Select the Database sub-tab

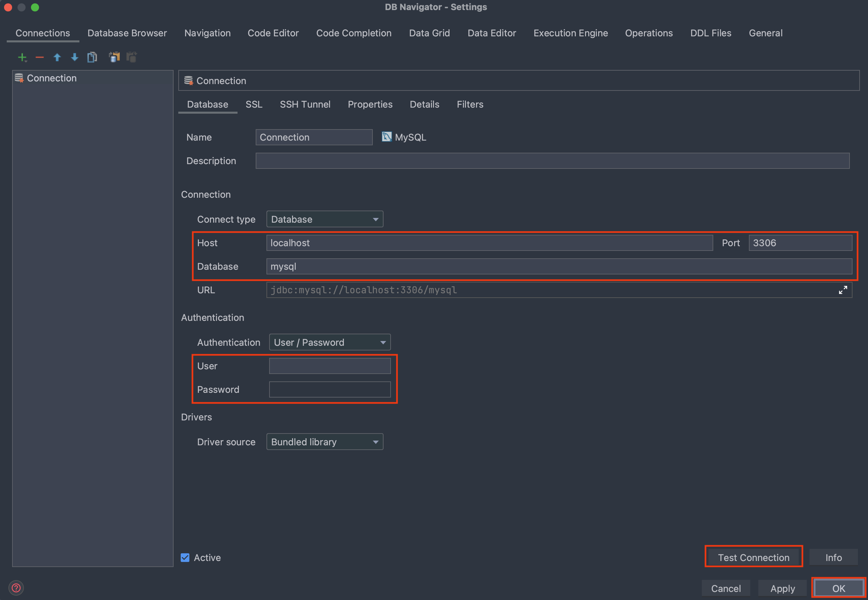208,104
